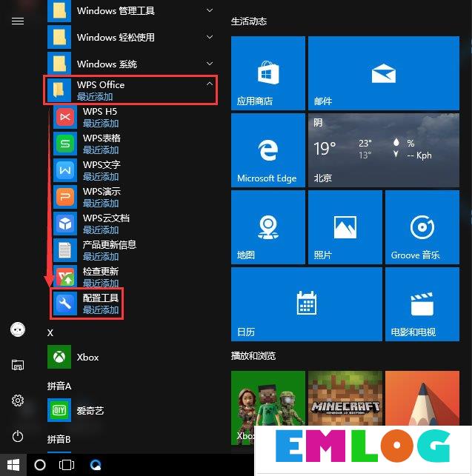Open Groove 音乐 tile
472x476 pixels.
(422, 227)
